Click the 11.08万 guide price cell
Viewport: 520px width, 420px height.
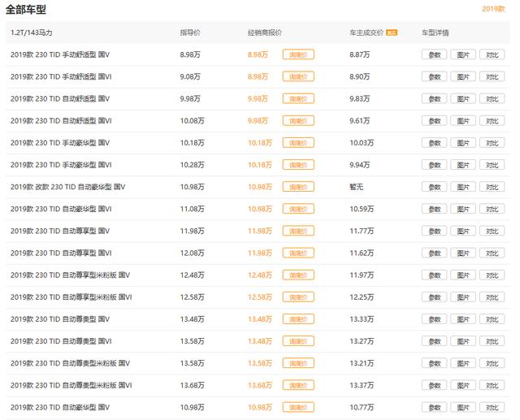point(192,209)
